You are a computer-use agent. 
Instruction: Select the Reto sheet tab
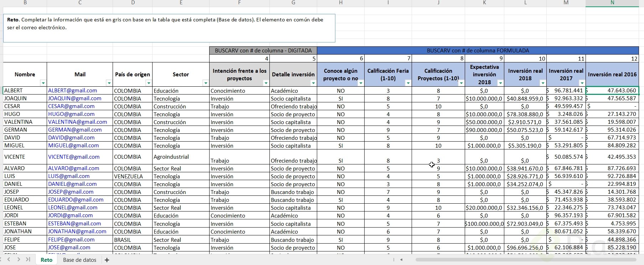(46, 260)
